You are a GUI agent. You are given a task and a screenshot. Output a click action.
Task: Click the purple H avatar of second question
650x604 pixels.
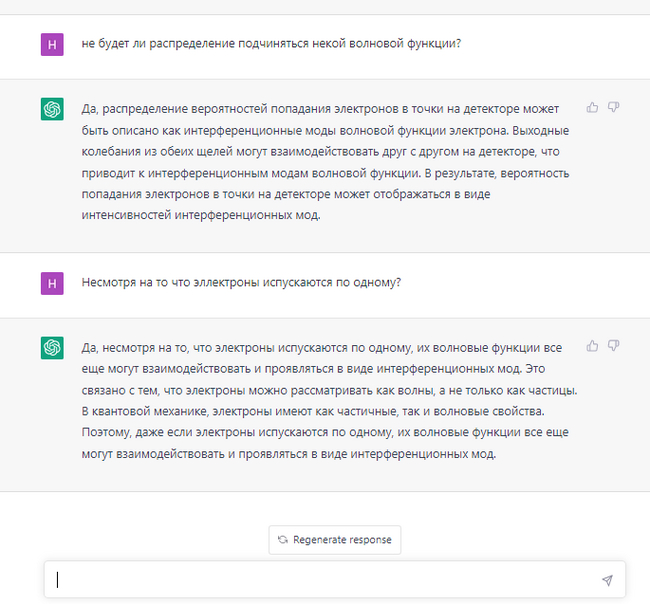52,283
